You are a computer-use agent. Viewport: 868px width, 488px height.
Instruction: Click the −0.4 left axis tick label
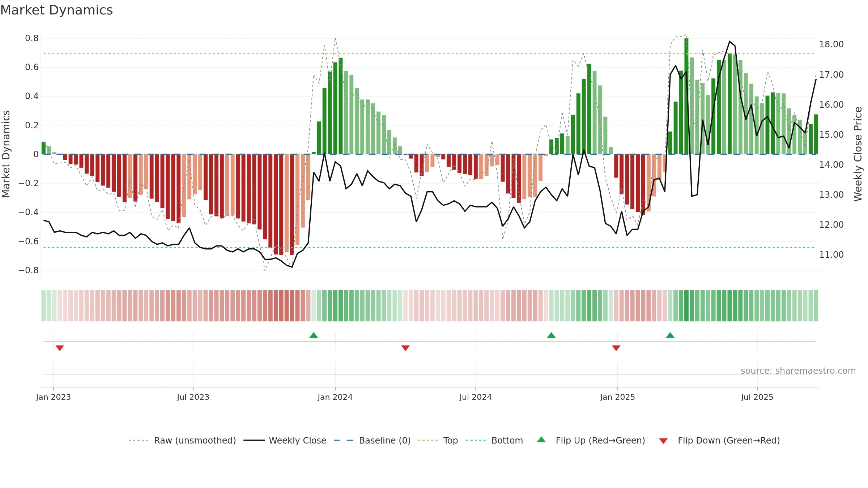[x=29, y=212]
